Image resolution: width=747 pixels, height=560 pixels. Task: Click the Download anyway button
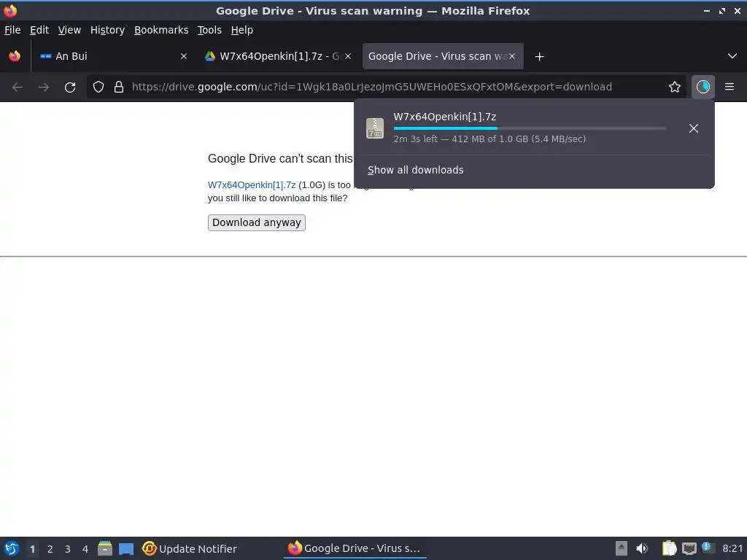click(x=256, y=223)
